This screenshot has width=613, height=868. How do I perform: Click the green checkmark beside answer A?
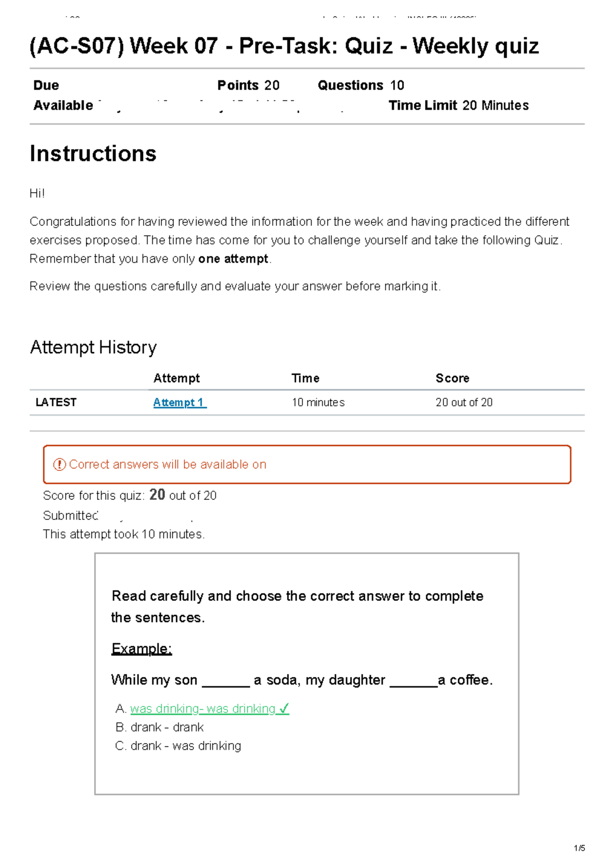click(x=284, y=709)
